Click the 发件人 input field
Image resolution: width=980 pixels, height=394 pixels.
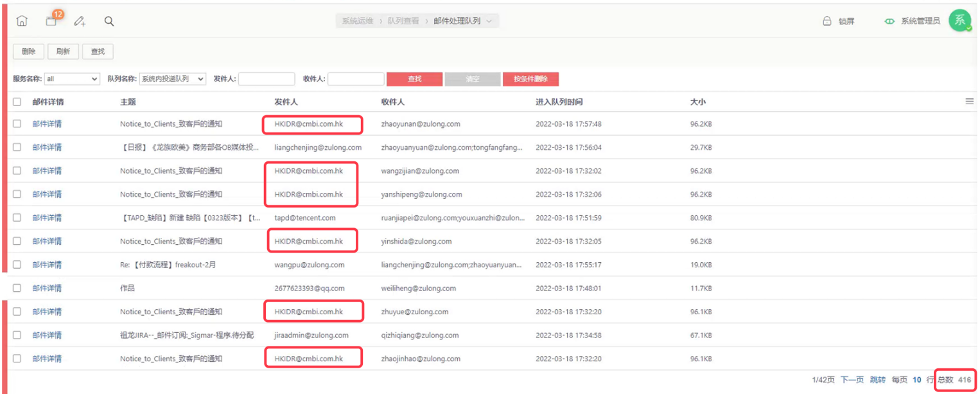[x=266, y=79]
